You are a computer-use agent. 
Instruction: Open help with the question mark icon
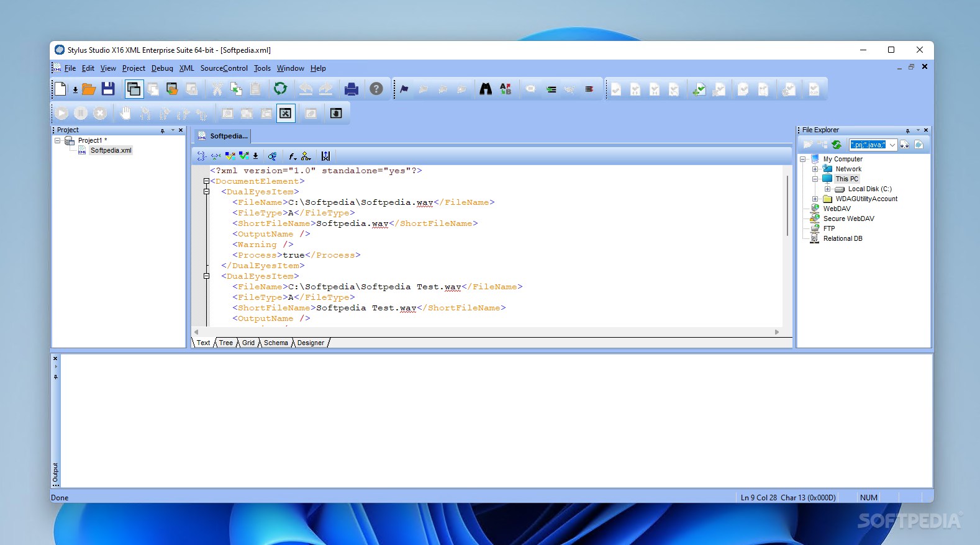(x=376, y=89)
